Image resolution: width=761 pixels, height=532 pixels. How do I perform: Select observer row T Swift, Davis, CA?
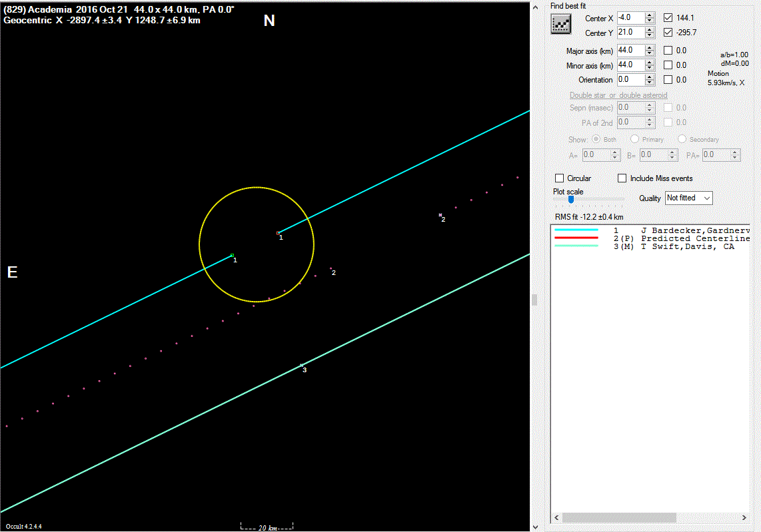point(650,246)
